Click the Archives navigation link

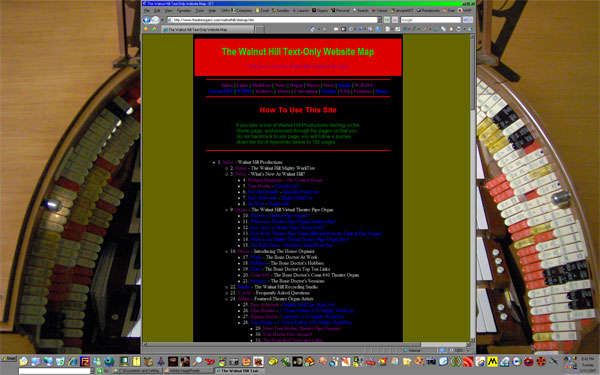click(264, 91)
